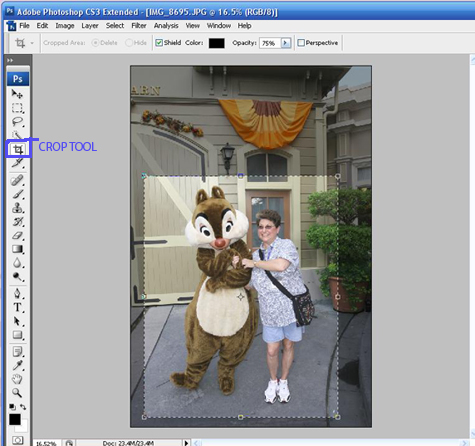Screen dimensions: 475x446
Task: Click the zoom percentage field in status bar
Action: [46, 443]
